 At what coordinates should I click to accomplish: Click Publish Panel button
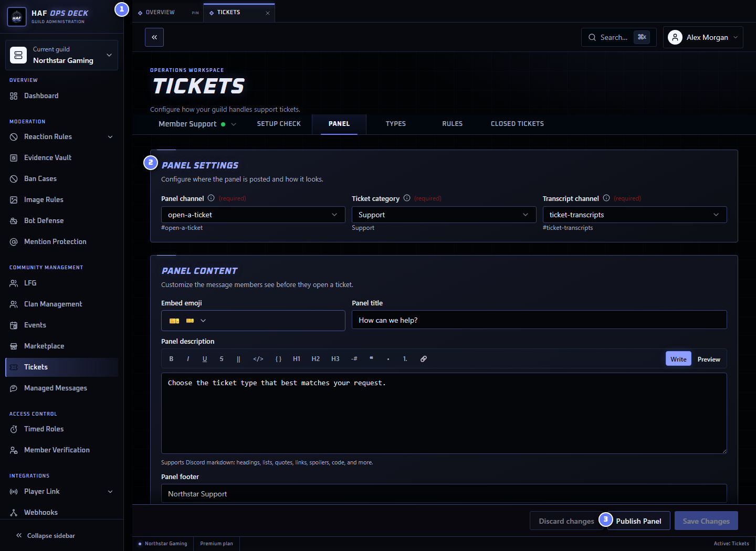[x=638, y=521]
